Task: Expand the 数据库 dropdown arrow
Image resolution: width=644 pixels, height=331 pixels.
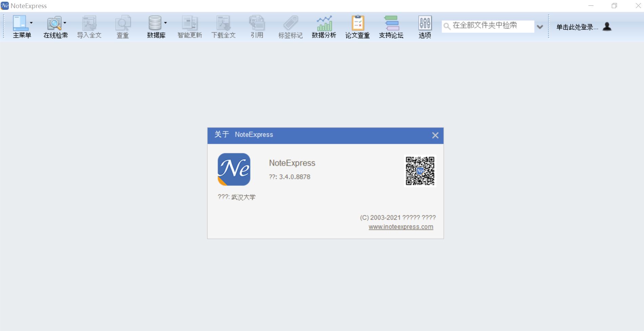Action: tap(165, 23)
